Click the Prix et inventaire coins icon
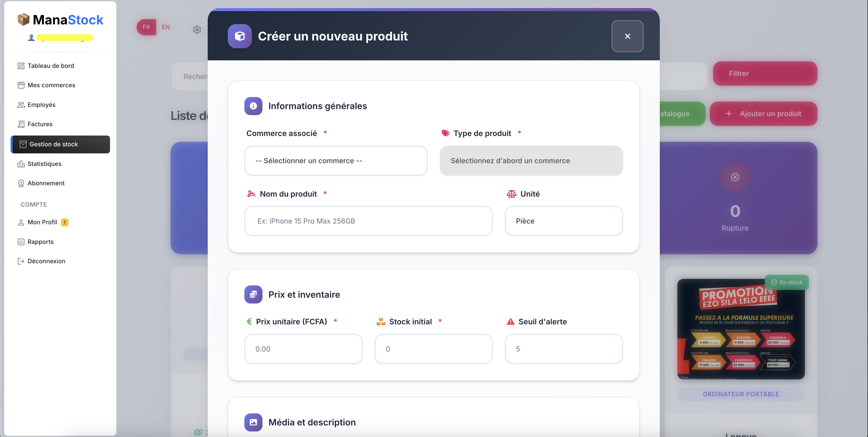The height and width of the screenshot is (437, 868). pyautogui.click(x=253, y=294)
